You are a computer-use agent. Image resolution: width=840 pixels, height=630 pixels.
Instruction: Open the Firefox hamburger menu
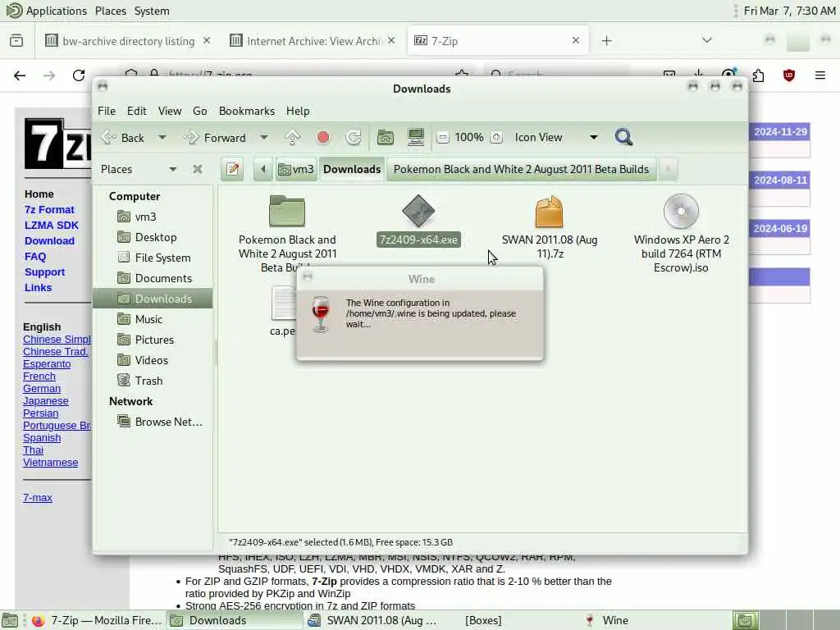tap(819, 75)
